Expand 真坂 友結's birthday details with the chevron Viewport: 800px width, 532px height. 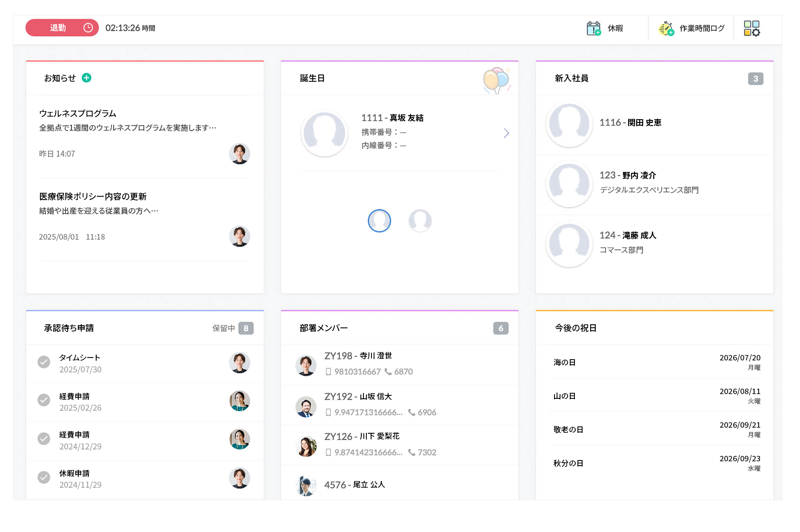(506, 133)
